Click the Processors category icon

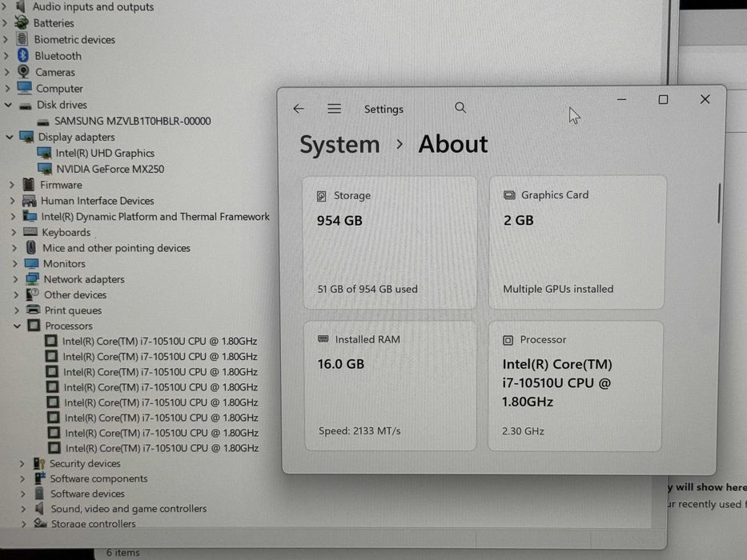(x=34, y=326)
